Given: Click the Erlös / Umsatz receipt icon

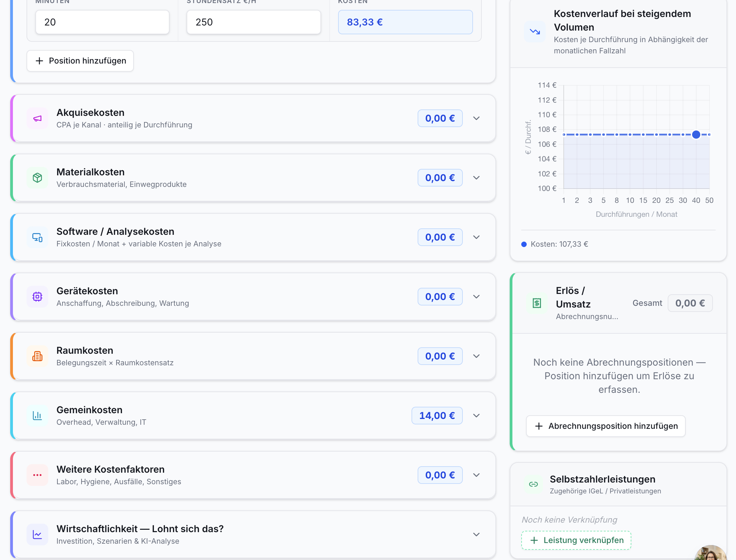Looking at the screenshot, I should click(537, 303).
